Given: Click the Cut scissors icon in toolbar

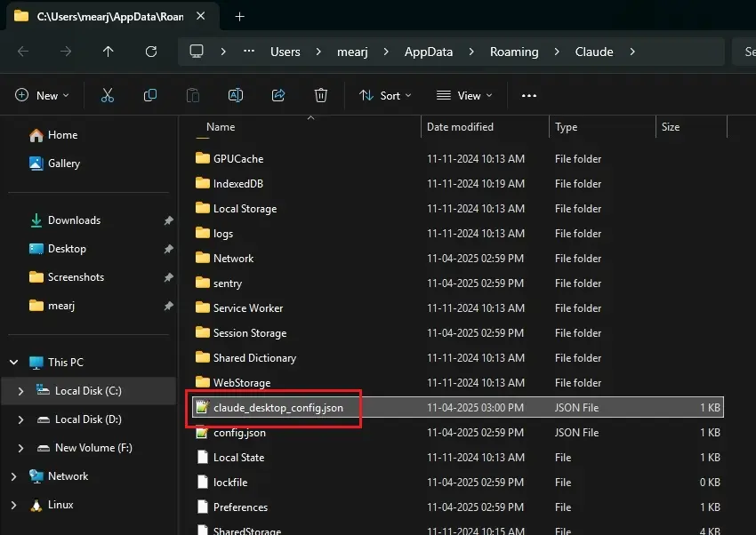Looking at the screenshot, I should (108, 95).
